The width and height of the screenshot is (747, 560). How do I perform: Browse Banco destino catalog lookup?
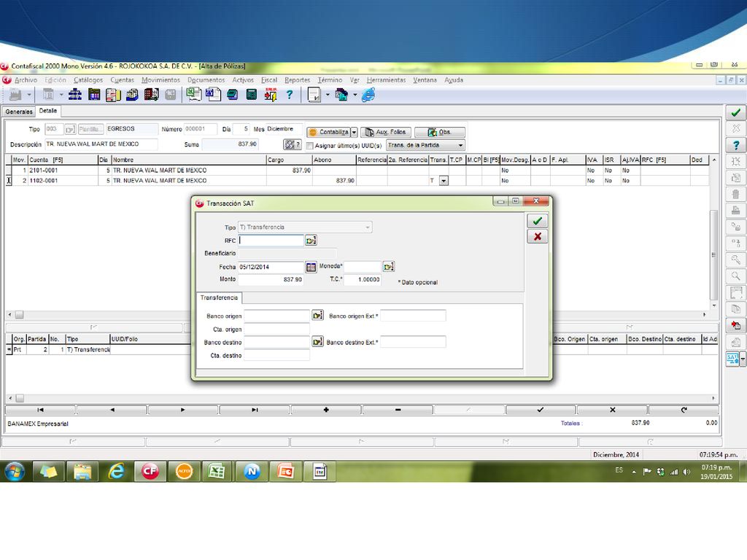(x=317, y=341)
